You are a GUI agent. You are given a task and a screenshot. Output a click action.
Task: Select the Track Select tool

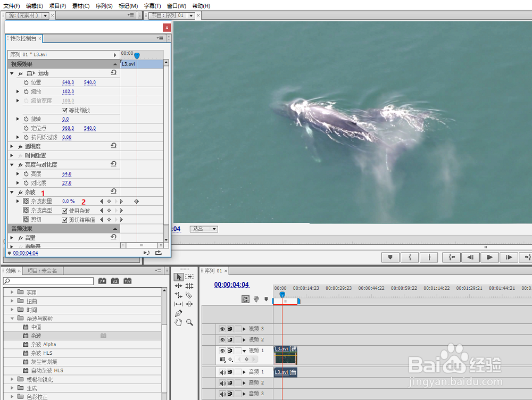click(x=189, y=277)
